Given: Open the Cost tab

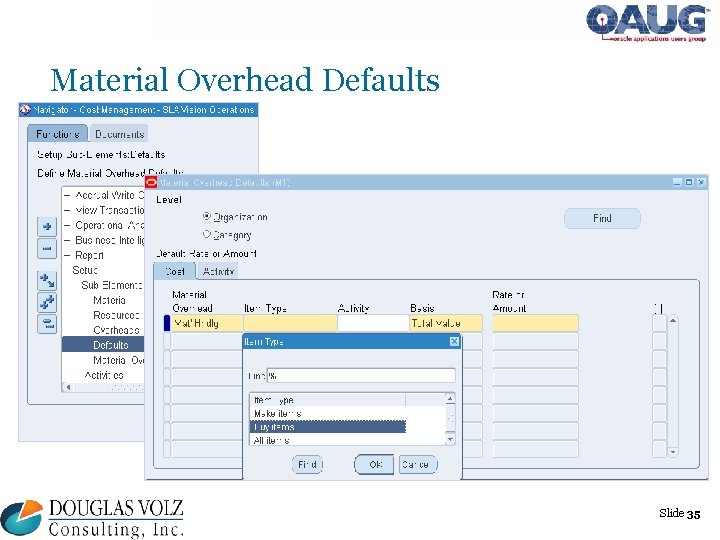Looking at the screenshot, I should tap(174, 271).
